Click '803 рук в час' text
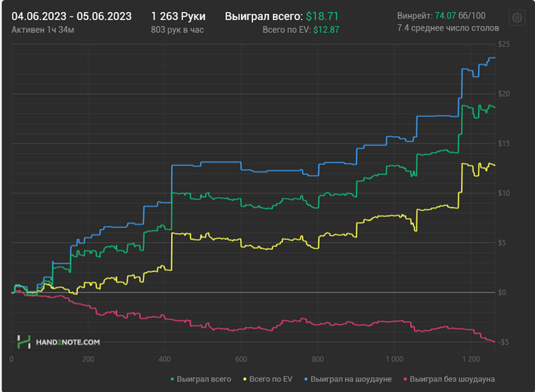The image size is (535, 392). pos(177,30)
